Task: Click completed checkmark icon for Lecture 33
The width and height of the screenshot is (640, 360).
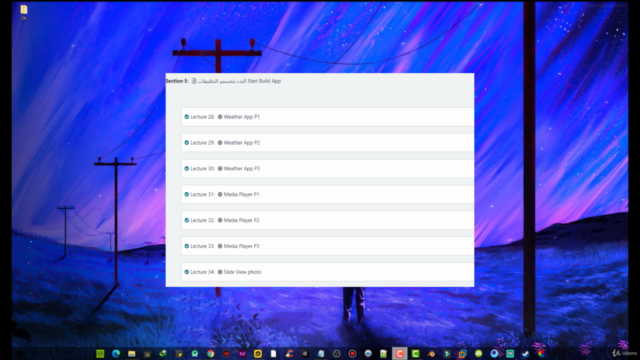Action: pyautogui.click(x=187, y=246)
